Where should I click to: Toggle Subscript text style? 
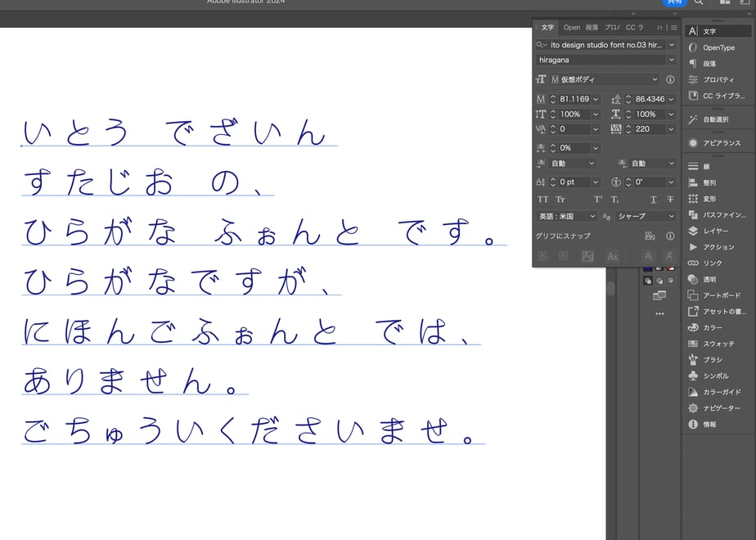(615, 199)
